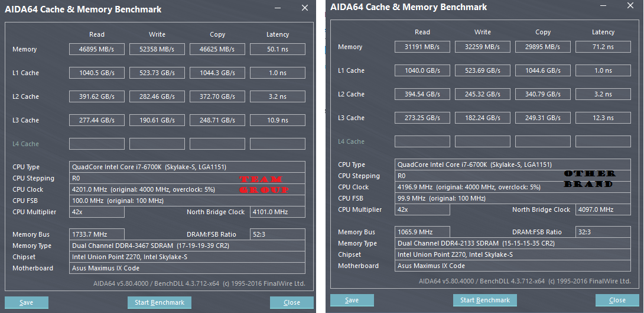
Task: Select Memory Latency value 71.2 ns
Action: click(603, 47)
